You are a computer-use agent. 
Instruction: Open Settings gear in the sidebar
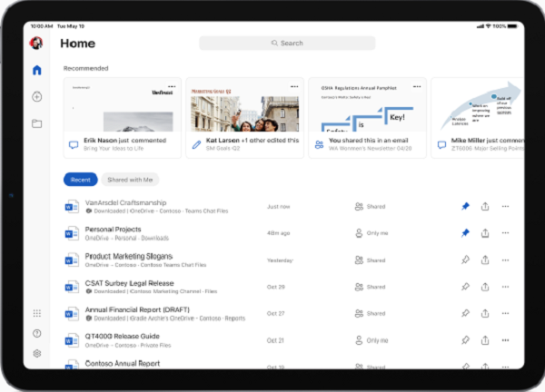pos(36,354)
